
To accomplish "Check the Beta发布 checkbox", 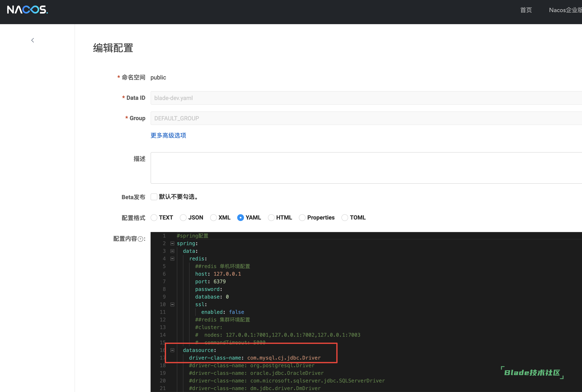I will pyautogui.click(x=154, y=197).
